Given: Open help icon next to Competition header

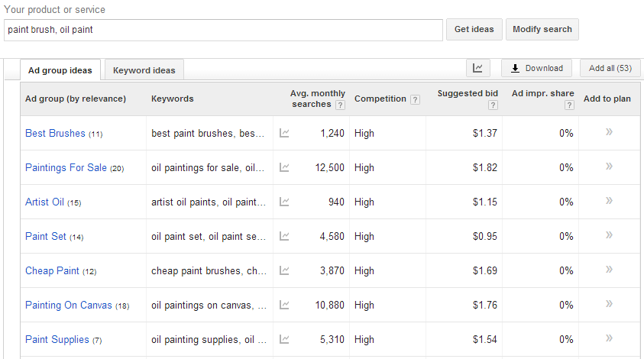Looking at the screenshot, I should point(416,99).
